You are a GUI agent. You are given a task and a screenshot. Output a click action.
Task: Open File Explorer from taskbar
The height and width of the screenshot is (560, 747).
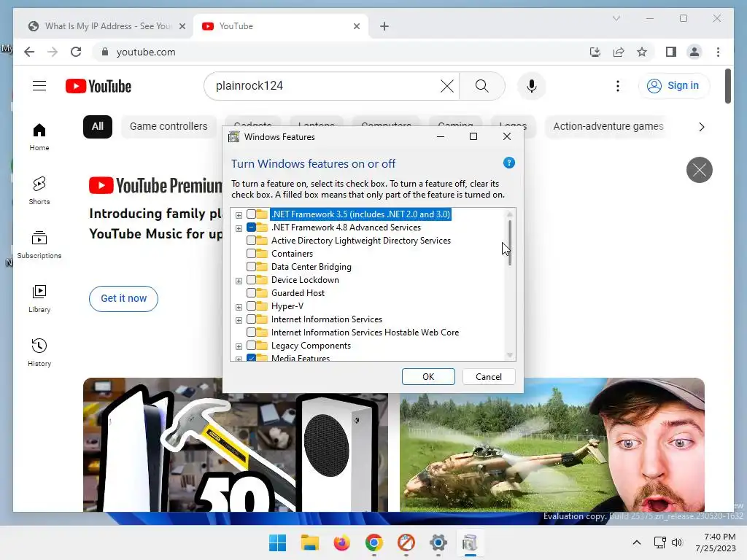[x=309, y=542]
